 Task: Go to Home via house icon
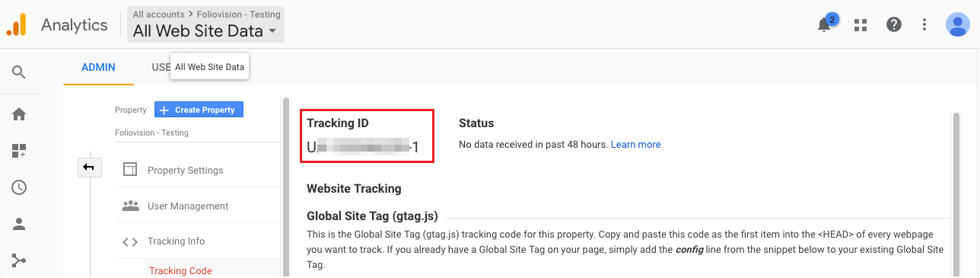point(19,114)
